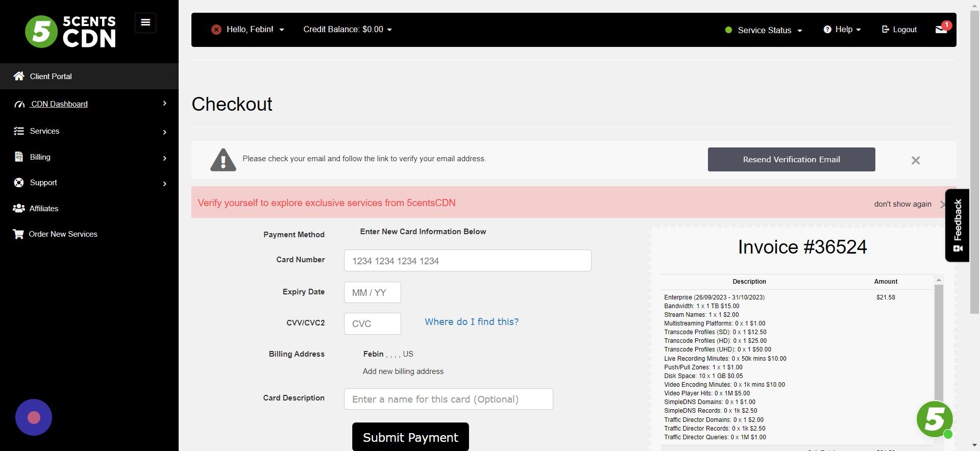
Task: Click the Support lifebuoy icon
Action: pyautogui.click(x=19, y=183)
